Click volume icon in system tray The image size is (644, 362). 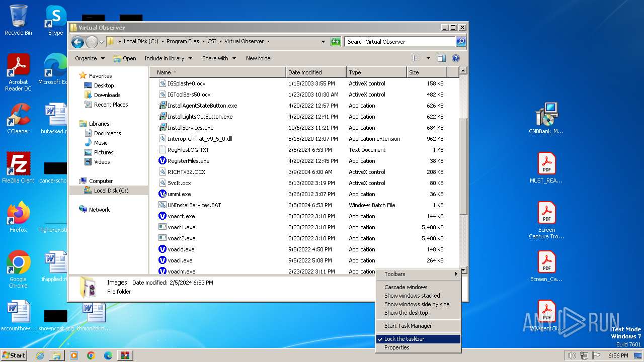point(572,355)
